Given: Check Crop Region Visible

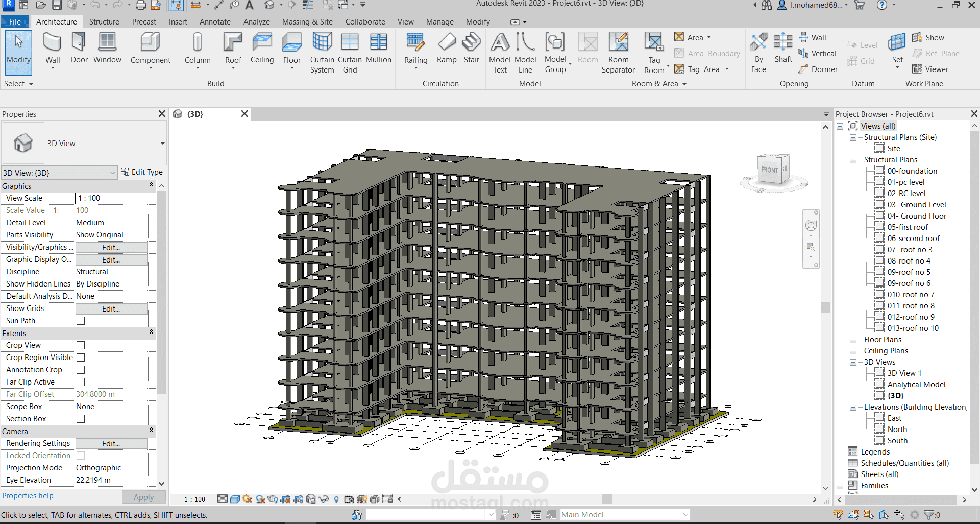Looking at the screenshot, I should (x=81, y=358).
